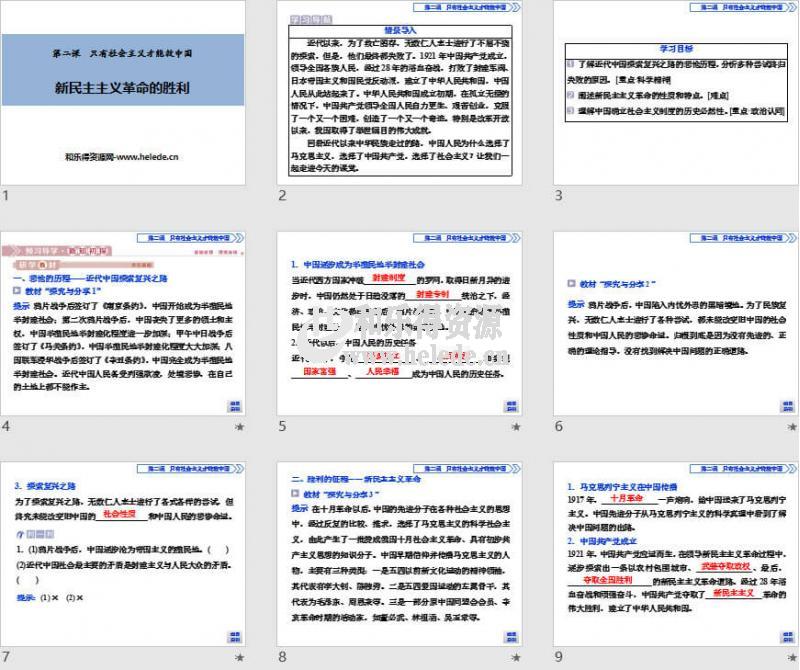Click heading 2. 中国共产党成立 on slide 9

pos(603,541)
